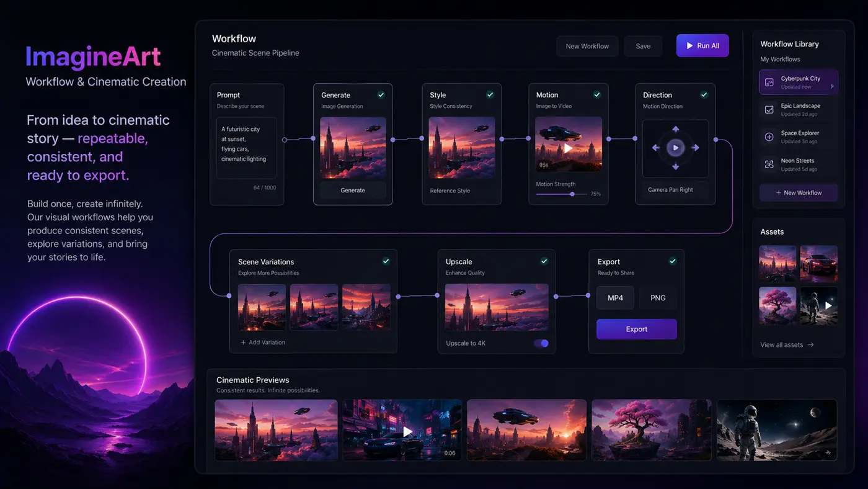Click the Generate node city image
868x489 pixels.
[x=353, y=148]
